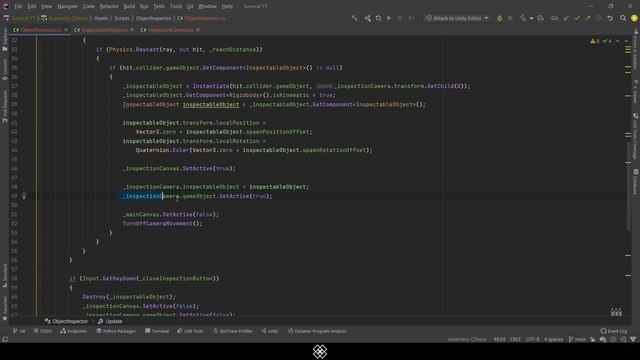
Task: Open the dotTrace Profiler tool window
Action: click(x=233, y=331)
